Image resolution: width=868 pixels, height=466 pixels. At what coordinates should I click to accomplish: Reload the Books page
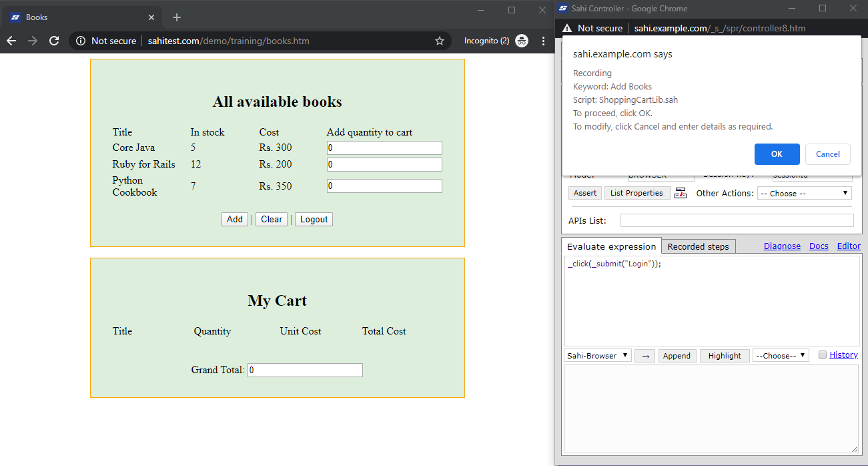54,41
